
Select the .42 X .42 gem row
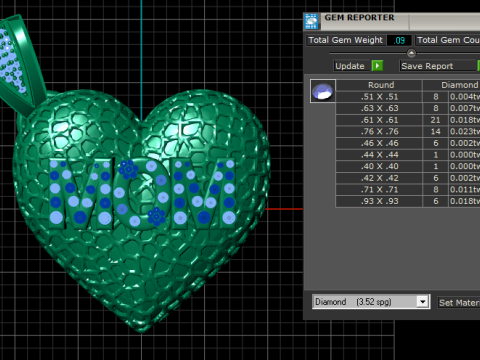click(x=408, y=178)
